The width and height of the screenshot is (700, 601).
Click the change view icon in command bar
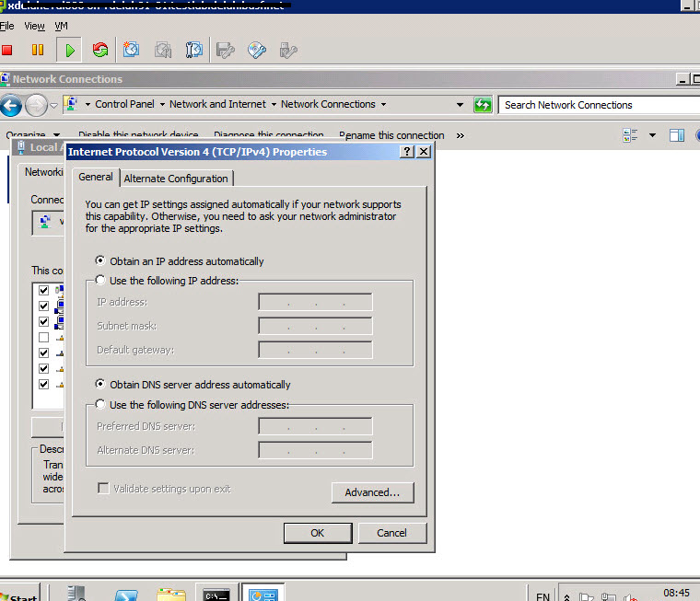[x=630, y=135]
